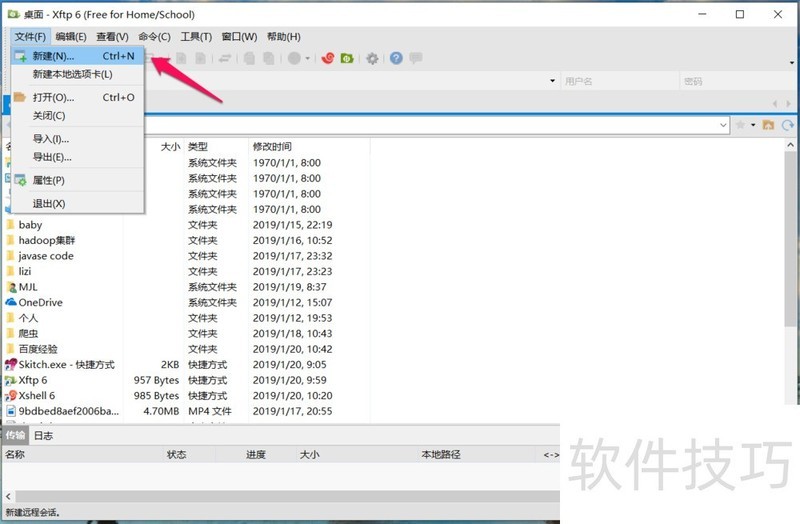Launch Xshell from the red toolbar icon

tap(328, 58)
